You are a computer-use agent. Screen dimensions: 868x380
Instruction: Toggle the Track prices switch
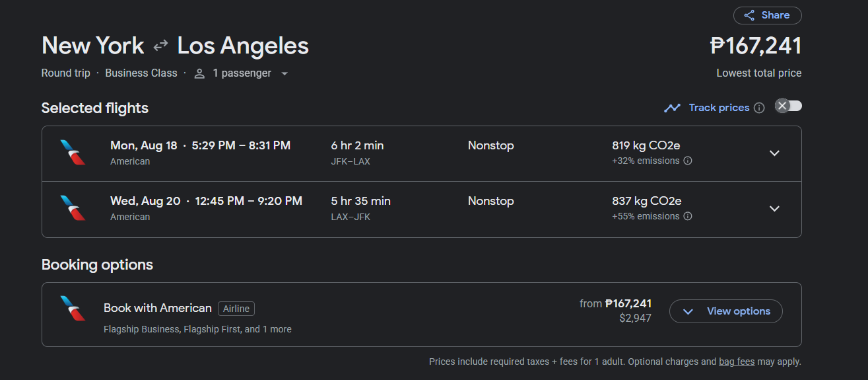788,106
